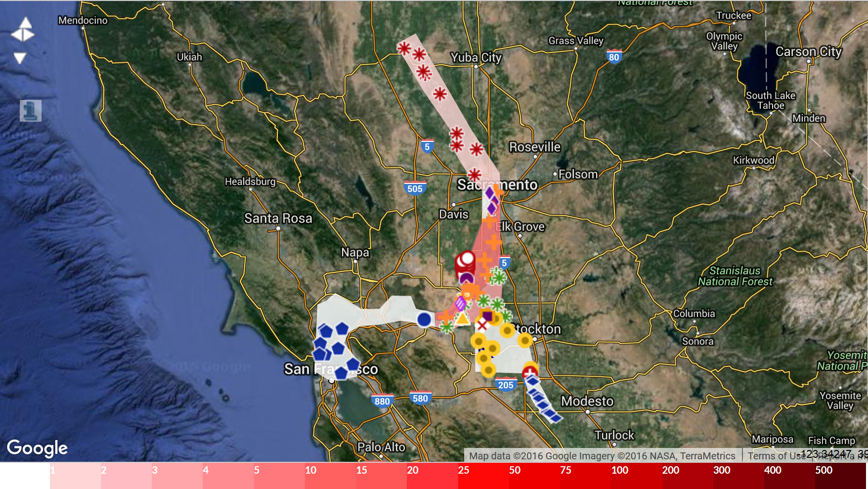Click the legend swatch labeled 1

pyautogui.click(x=75, y=476)
